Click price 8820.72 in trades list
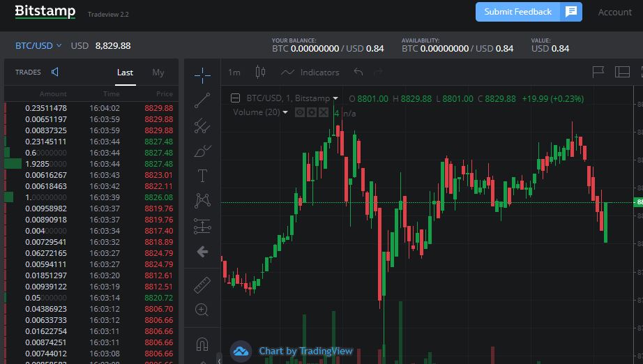This screenshot has width=643, height=364. [159, 298]
